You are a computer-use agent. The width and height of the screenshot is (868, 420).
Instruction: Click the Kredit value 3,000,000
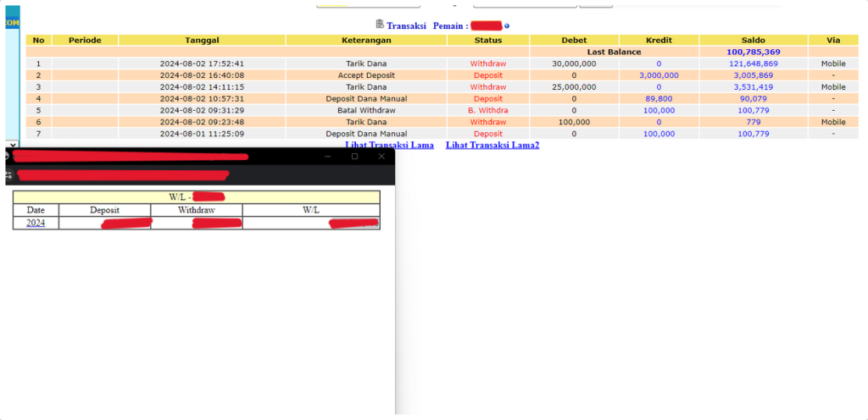(x=659, y=75)
